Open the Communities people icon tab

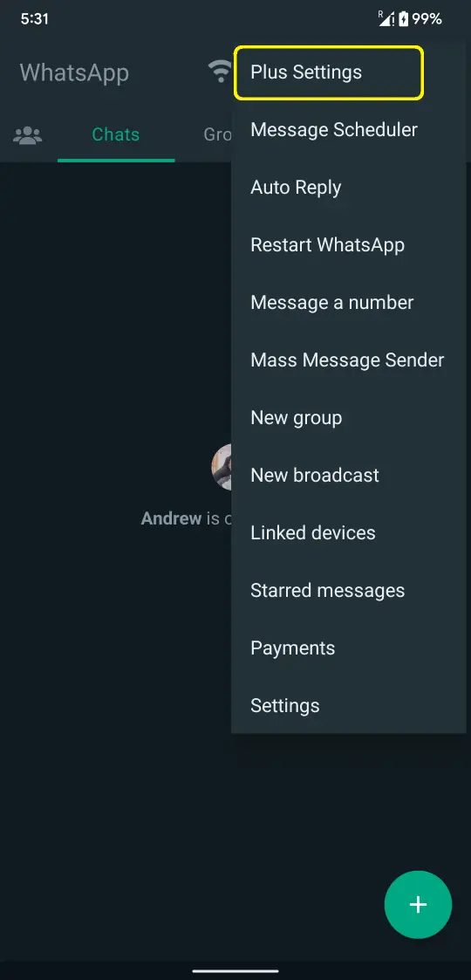[28, 135]
